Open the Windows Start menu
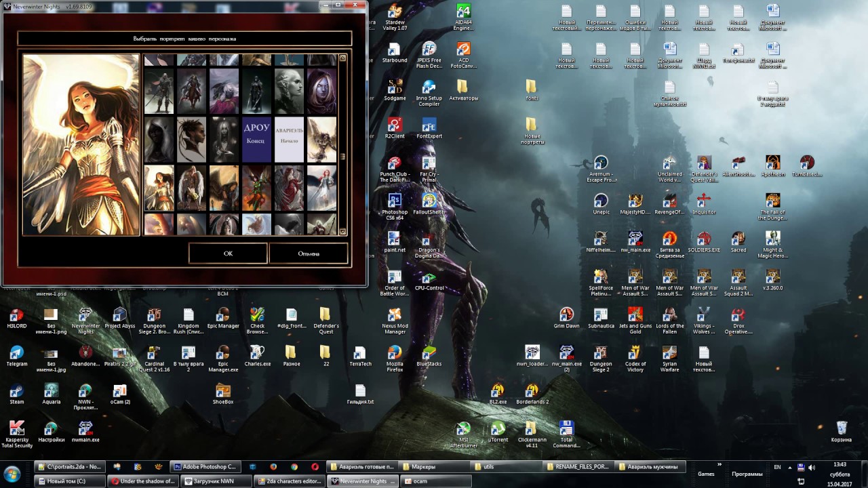868x488 pixels. 12,472
